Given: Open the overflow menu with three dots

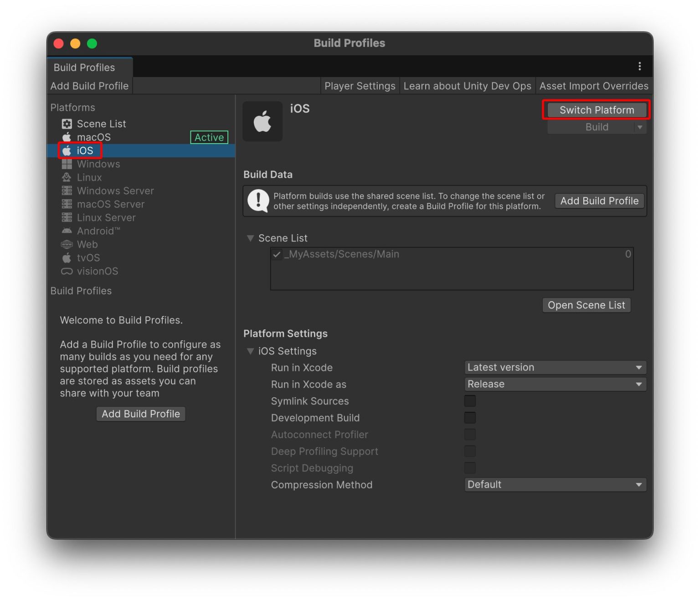Looking at the screenshot, I should (639, 66).
